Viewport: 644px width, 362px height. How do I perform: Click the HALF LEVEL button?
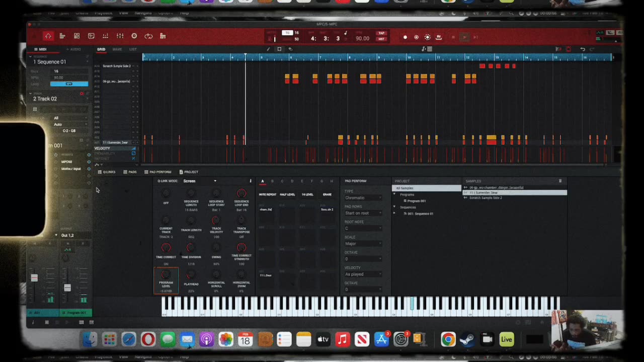click(287, 195)
